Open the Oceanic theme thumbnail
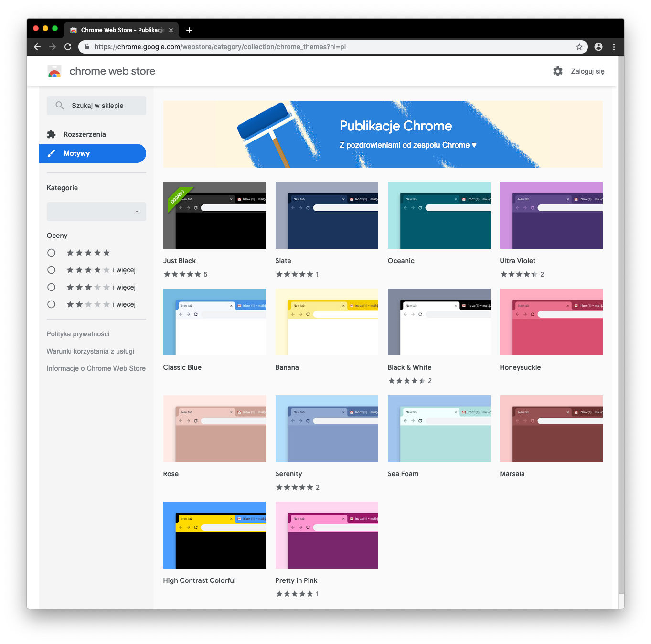651x644 pixels. click(x=439, y=215)
